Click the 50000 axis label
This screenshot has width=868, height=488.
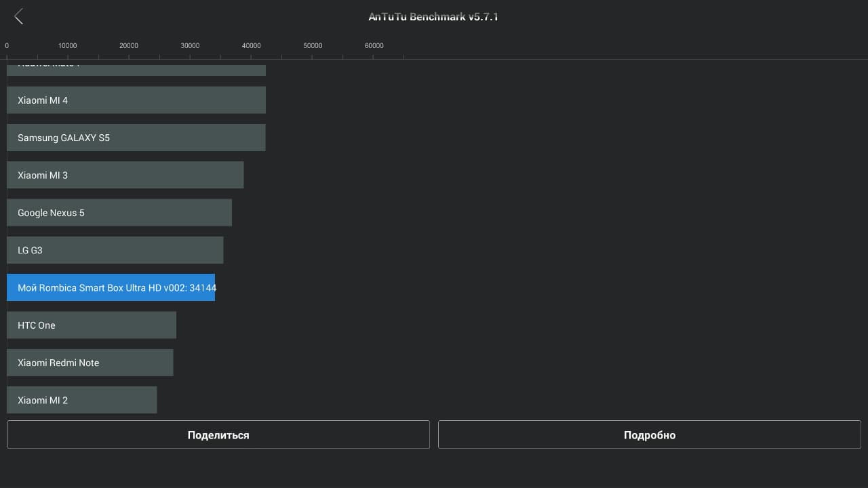pyautogui.click(x=313, y=46)
